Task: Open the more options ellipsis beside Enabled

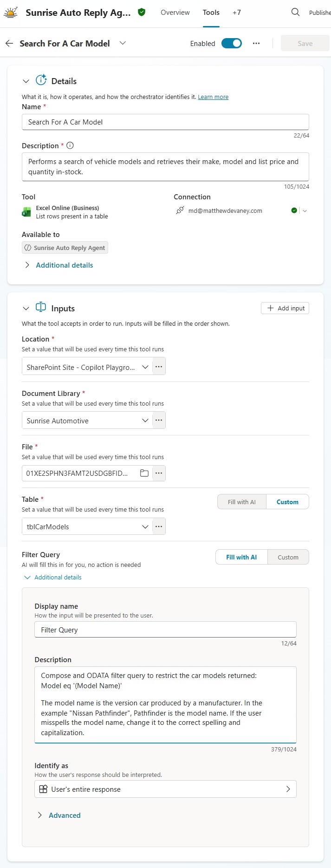Action: pyautogui.click(x=256, y=43)
